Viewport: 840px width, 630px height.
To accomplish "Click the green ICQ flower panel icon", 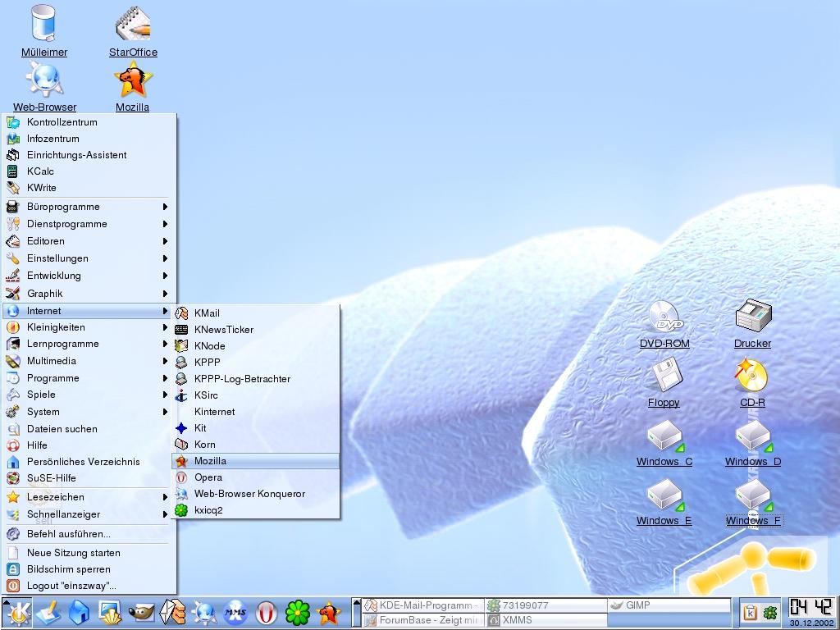I will tap(298, 613).
